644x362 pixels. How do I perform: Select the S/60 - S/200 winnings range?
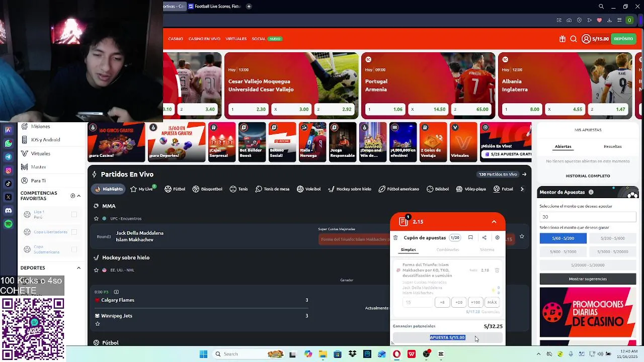(563, 238)
